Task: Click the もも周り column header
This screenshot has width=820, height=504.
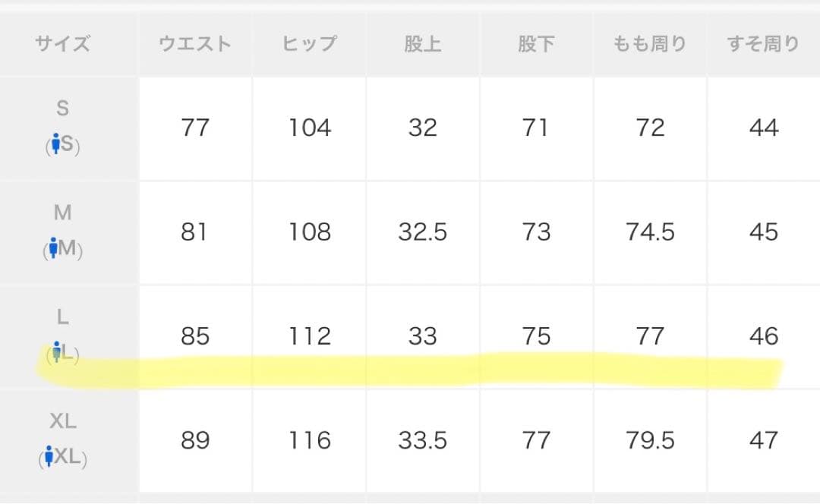Action: 650,44
